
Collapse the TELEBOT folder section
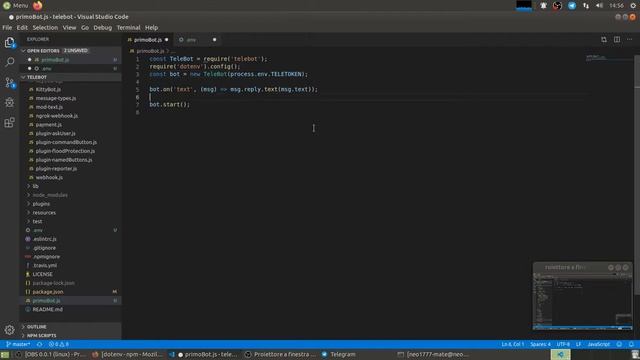pos(71,77)
